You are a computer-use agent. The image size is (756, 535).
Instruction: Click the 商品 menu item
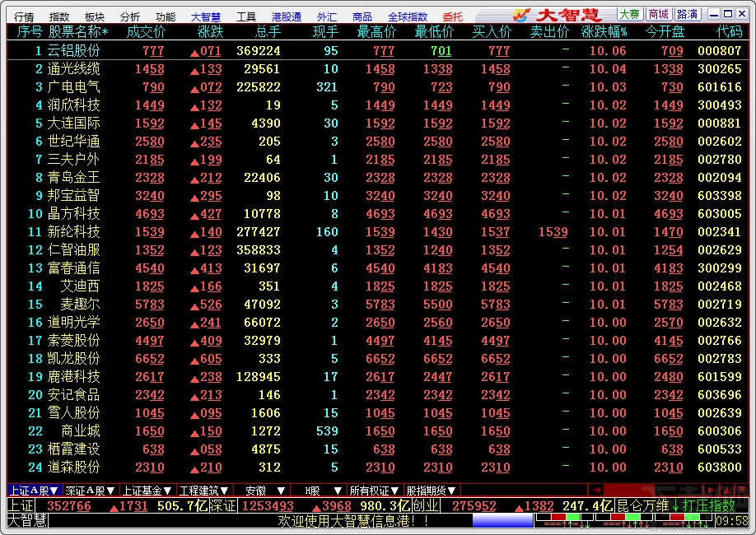362,16
